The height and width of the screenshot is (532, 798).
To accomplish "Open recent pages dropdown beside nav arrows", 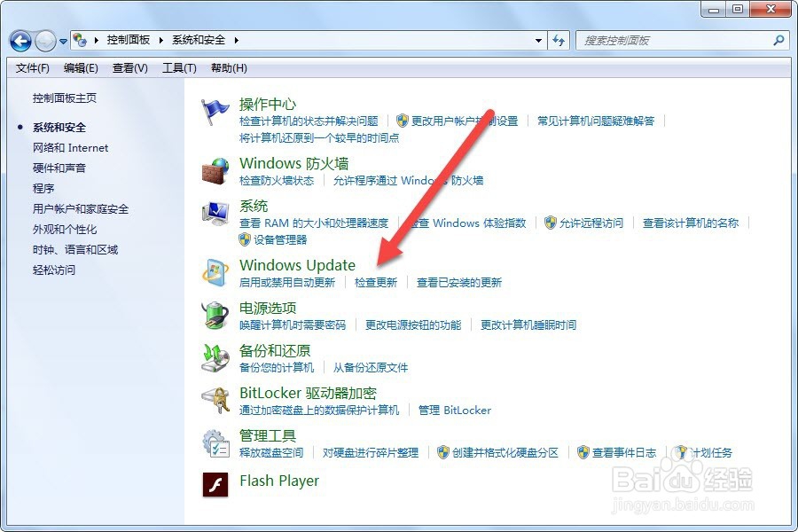I will click(x=63, y=42).
